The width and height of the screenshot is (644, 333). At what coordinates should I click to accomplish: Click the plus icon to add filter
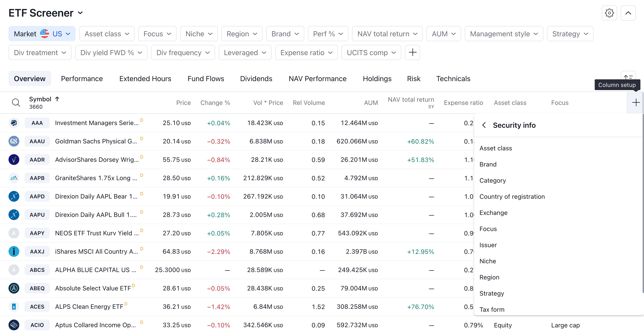(412, 52)
